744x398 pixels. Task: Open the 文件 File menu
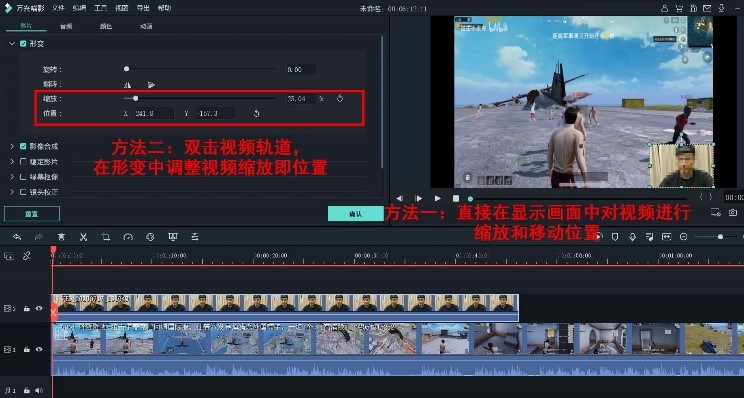[x=58, y=8]
